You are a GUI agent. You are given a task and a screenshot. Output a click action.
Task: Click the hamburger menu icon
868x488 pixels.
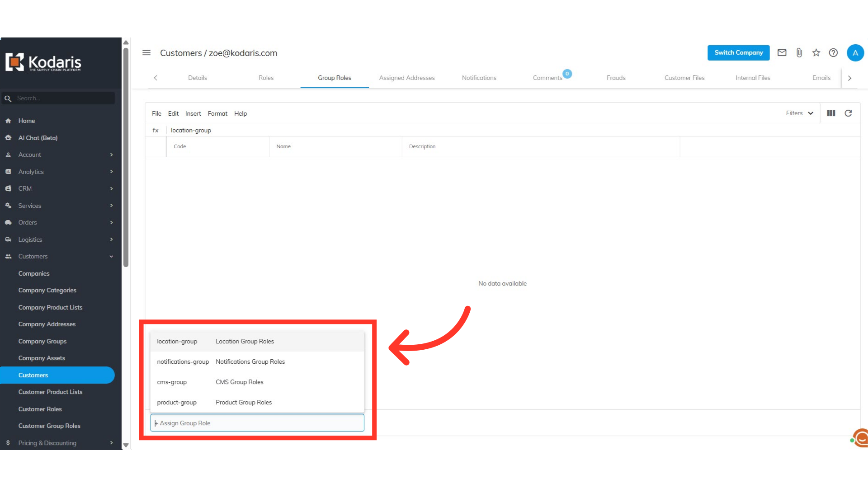pyautogui.click(x=146, y=53)
